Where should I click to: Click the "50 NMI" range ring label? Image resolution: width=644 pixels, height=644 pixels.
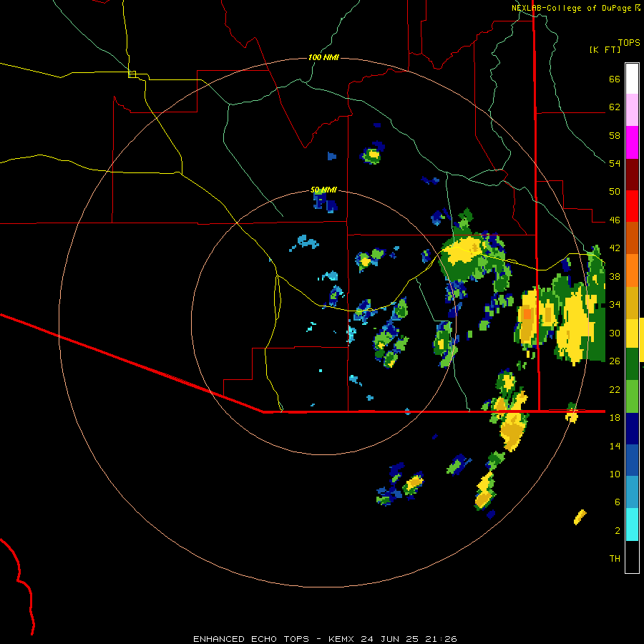(x=323, y=190)
